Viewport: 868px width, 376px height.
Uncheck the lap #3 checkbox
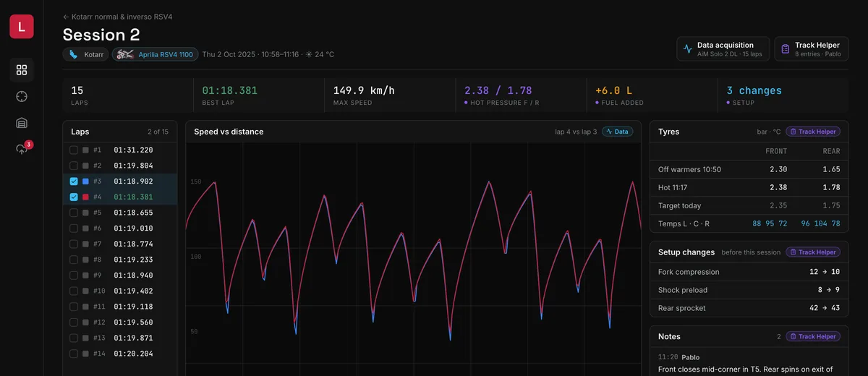tap(74, 181)
